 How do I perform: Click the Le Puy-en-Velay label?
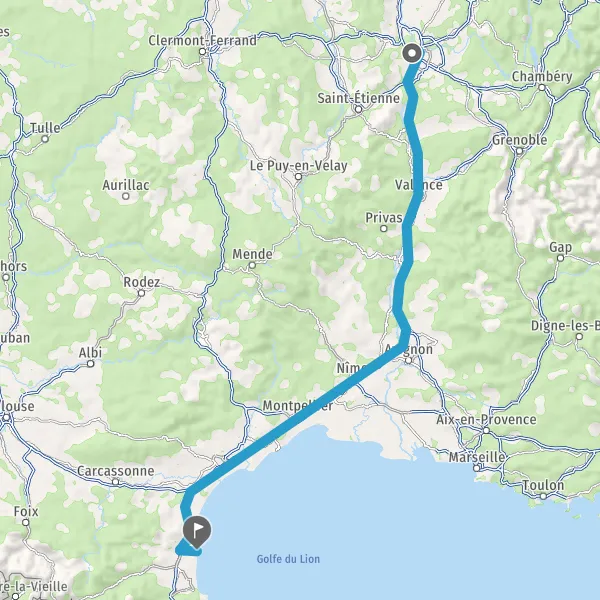click(x=298, y=166)
